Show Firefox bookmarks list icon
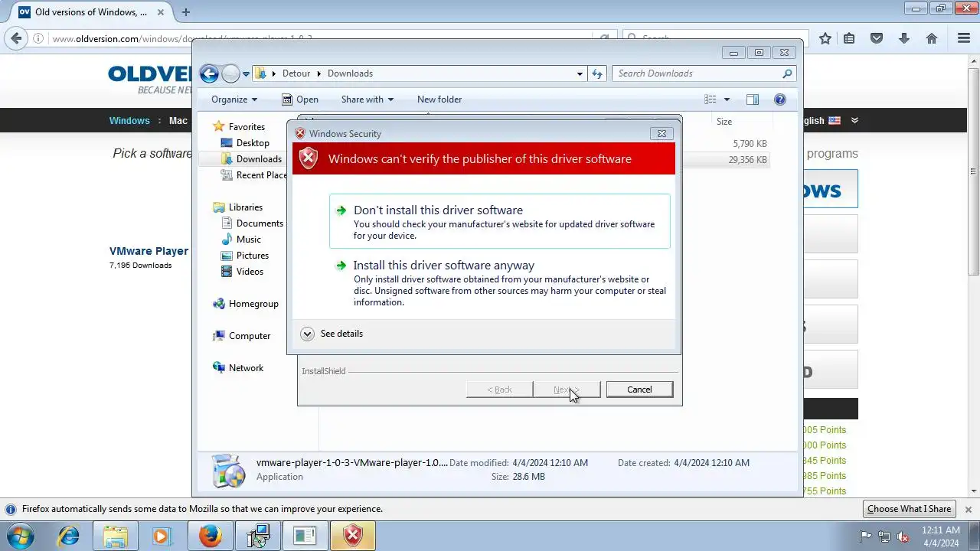The height and width of the screenshot is (551, 980). [849, 38]
